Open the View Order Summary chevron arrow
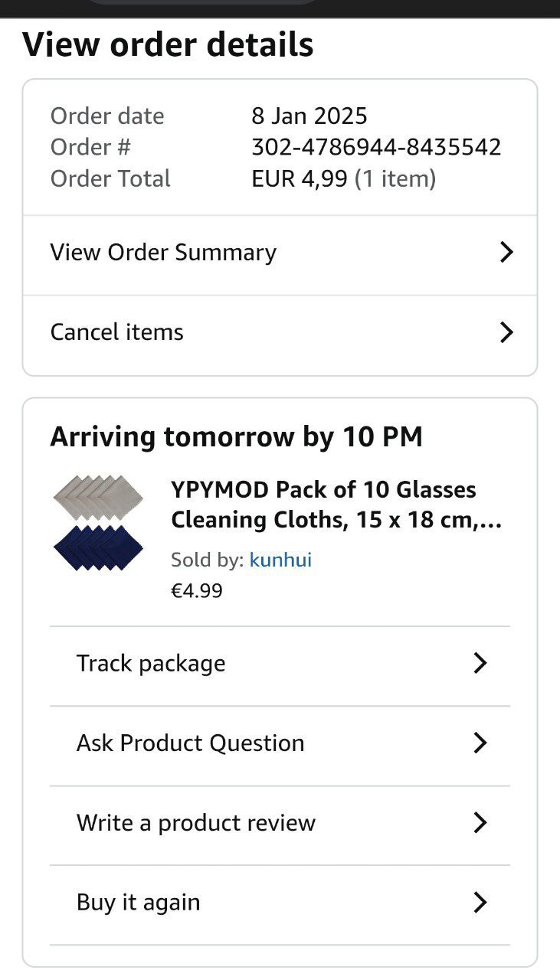The width and height of the screenshot is (560, 980). (x=506, y=253)
